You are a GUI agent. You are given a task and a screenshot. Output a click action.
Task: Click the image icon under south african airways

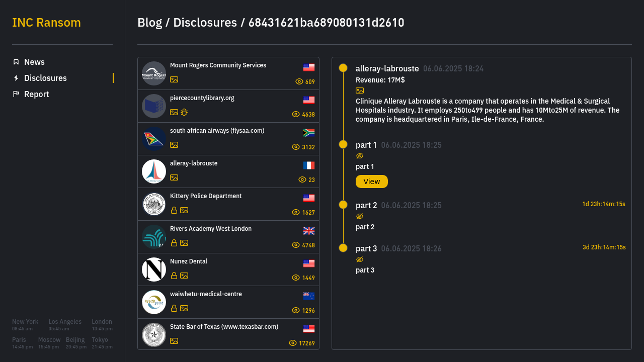tap(174, 145)
